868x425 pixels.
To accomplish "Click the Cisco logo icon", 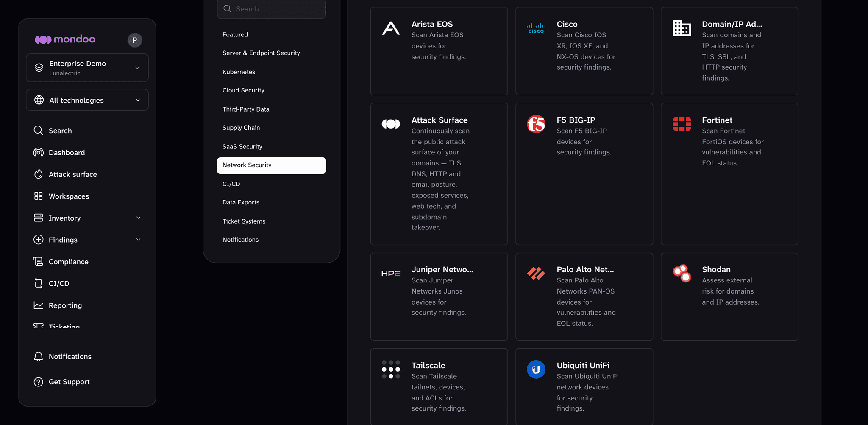I will (536, 28).
